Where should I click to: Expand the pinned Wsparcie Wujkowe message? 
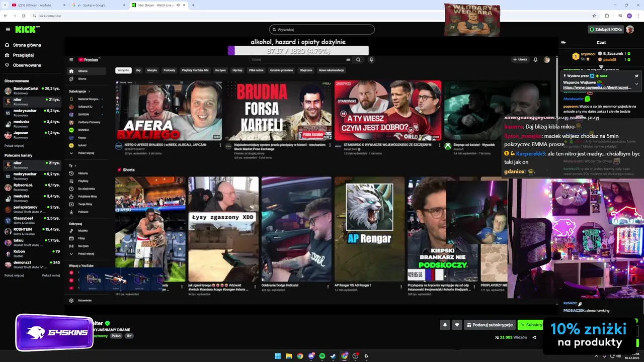[x=636, y=84]
